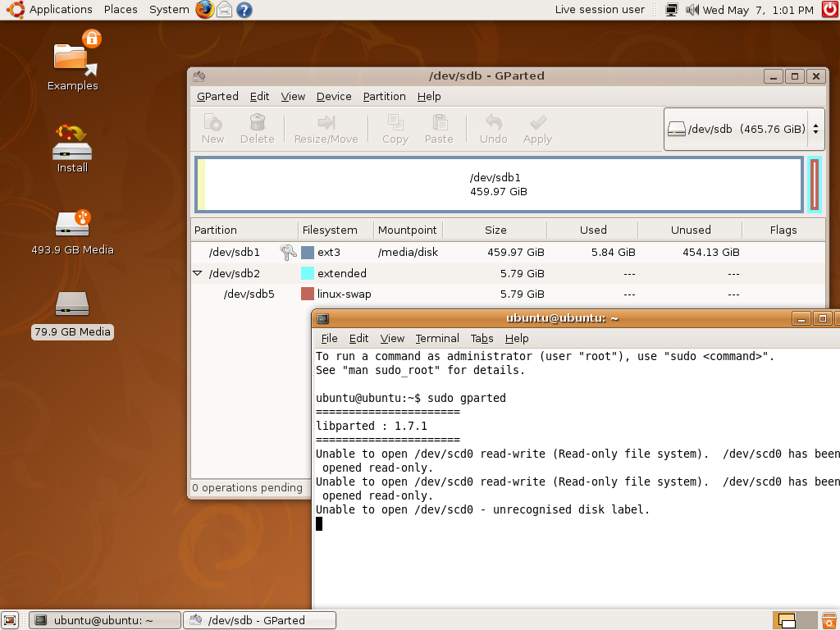The width and height of the screenshot is (840, 630).
Task: Click the red power button in top panel
Action: point(830,9)
